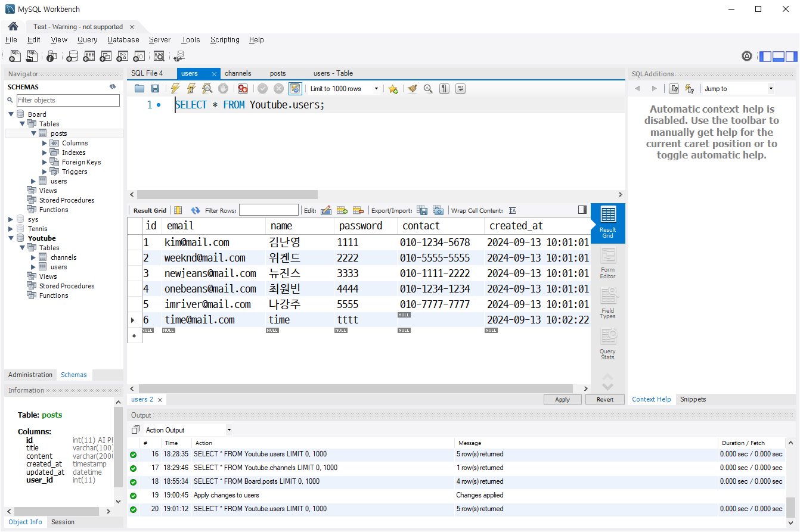Toggle the right sidebar panel visibility
The image size is (800, 532).
tap(791, 57)
